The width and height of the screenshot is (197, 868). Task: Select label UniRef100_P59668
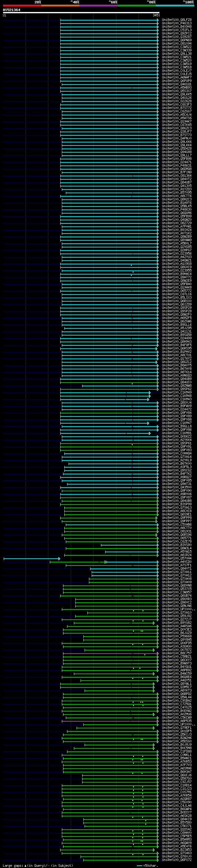click(177, 636)
